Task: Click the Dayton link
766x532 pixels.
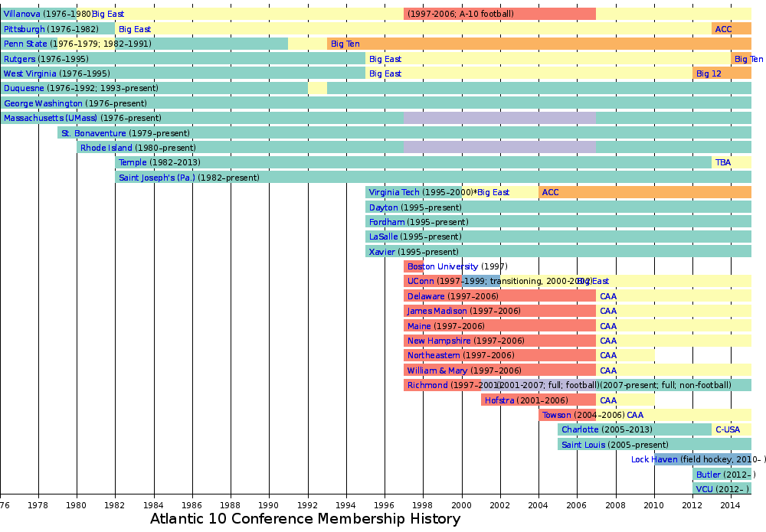Action: [384, 207]
